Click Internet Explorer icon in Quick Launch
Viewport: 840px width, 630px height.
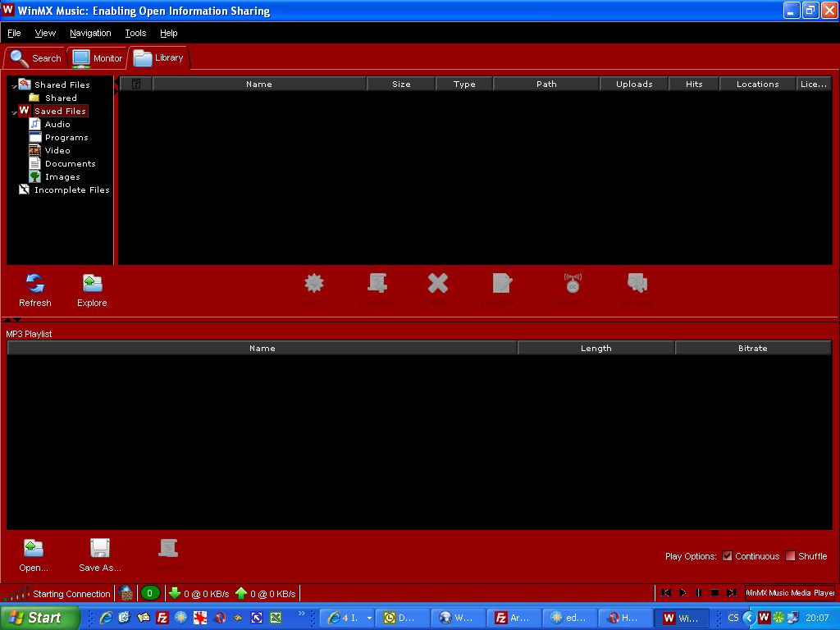coord(106,618)
